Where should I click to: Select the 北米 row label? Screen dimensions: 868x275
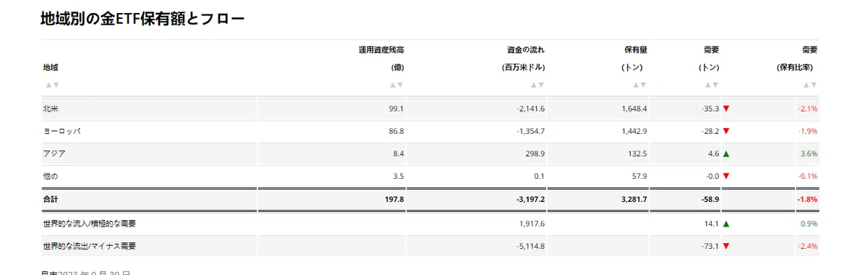pos(51,109)
